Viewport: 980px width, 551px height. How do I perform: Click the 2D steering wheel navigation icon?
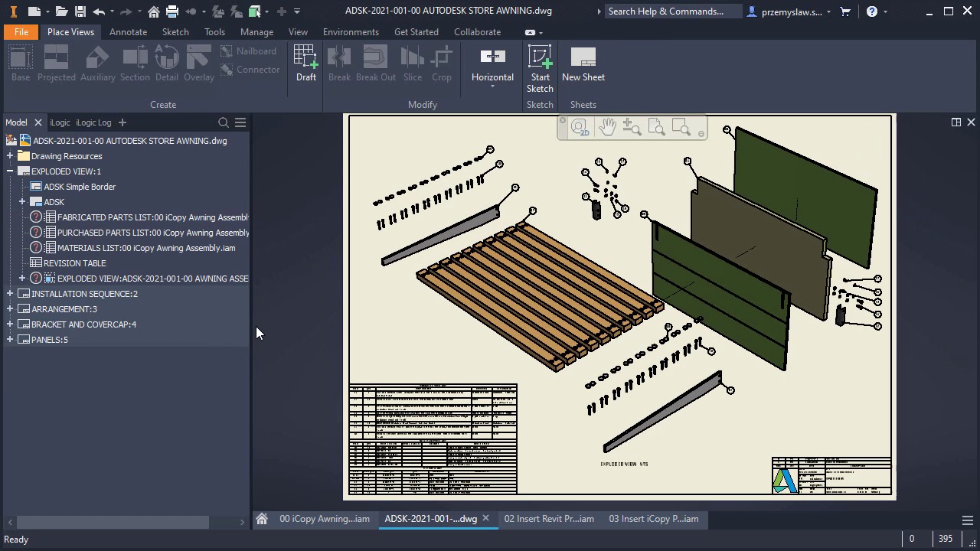pos(580,127)
